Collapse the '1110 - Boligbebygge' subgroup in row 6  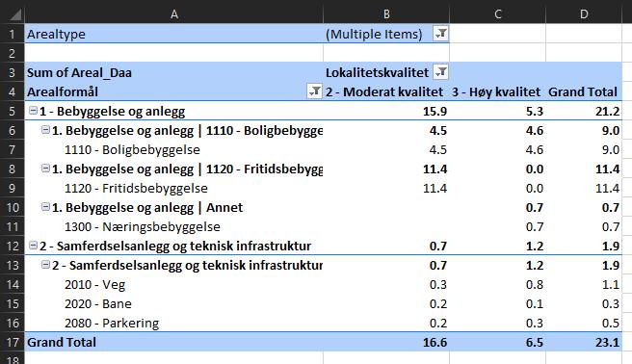tap(46, 130)
